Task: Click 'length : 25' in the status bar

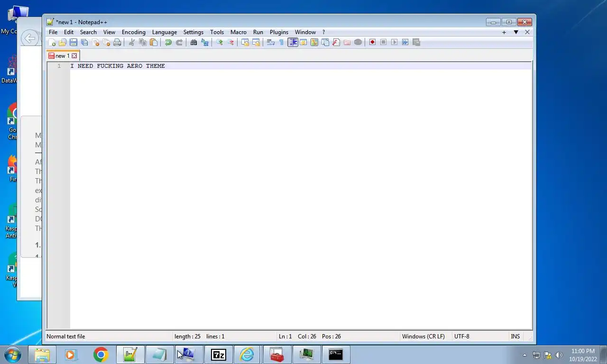Action: 187,337
